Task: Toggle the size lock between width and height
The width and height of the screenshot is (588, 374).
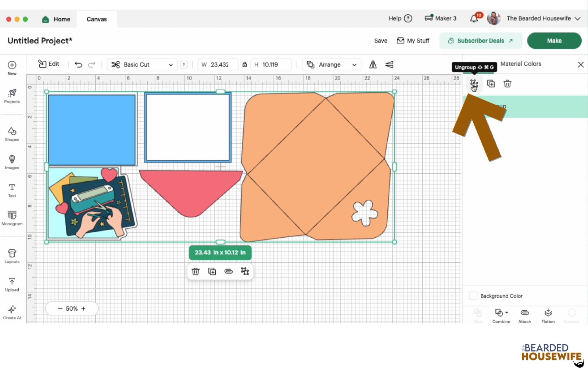Action: point(245,64)
